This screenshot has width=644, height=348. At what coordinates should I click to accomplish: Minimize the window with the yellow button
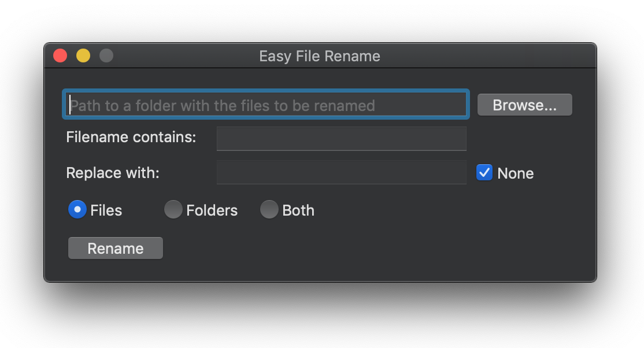pos(83,55)
